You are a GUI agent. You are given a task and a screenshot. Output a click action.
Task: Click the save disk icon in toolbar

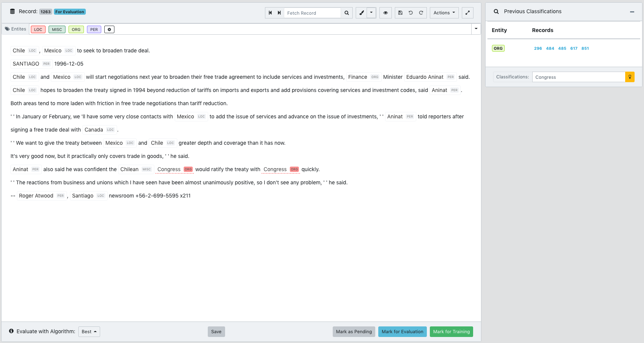pyautogui.click(x=400, y=13)
